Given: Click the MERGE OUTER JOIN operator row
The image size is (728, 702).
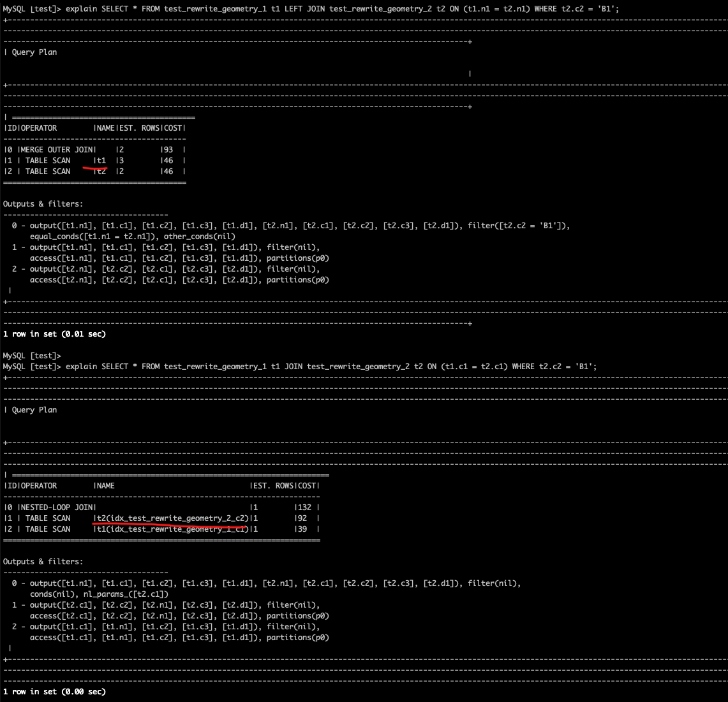Looking at the screenshot, I should click(94, 149).
